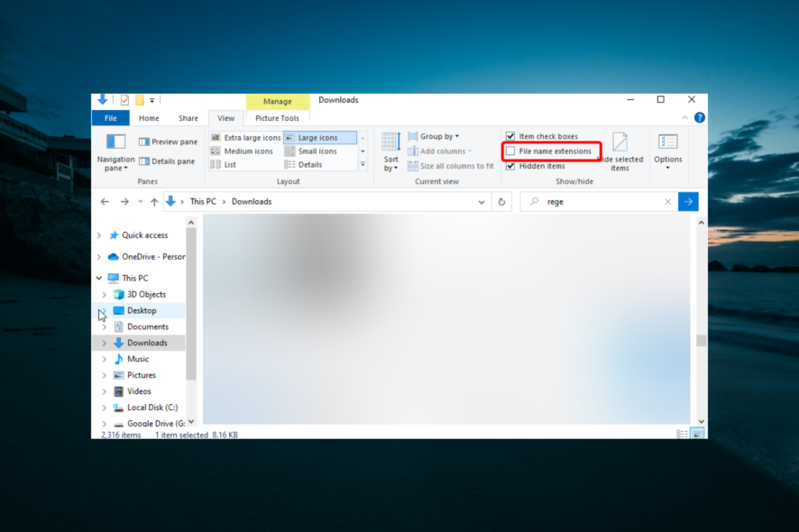The width and height of the screenshot is (799, 532).
Task: Collapse This PC tree node
Action: (99, 279)
